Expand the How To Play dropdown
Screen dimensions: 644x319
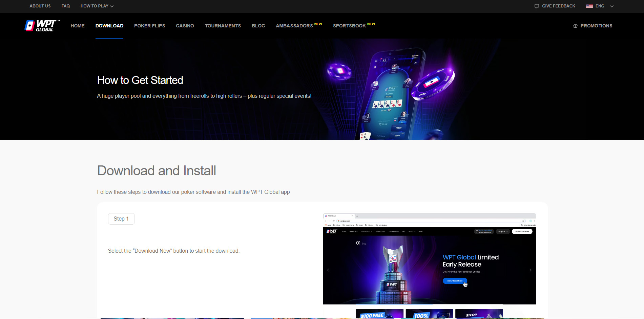click(97, 6)
